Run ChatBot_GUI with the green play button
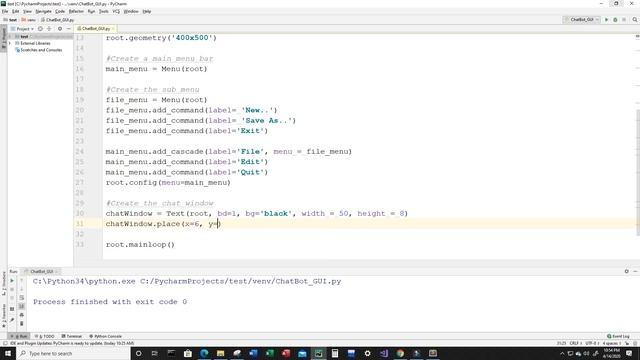Viewport: 640px width, 360px height. 607,20
